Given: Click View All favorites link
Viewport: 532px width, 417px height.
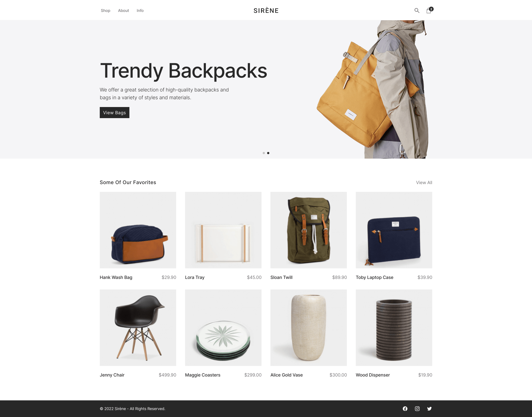Looking at the screenshot, I should click(424, 182).
